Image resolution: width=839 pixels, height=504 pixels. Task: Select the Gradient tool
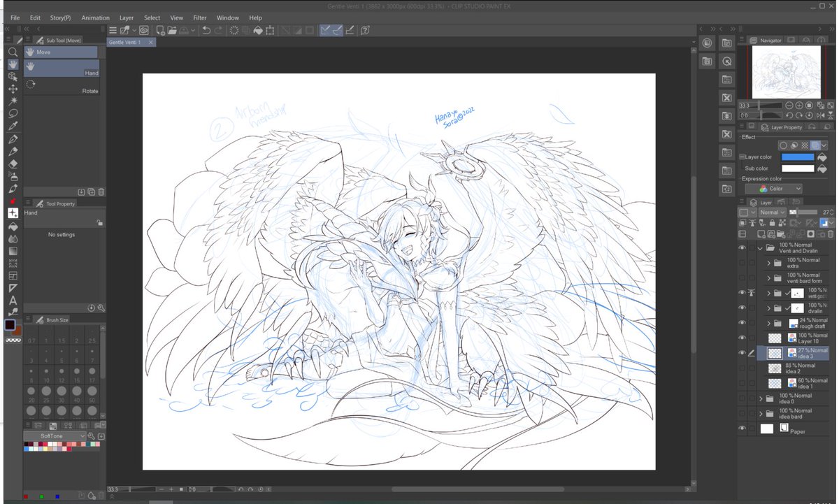(13, 251)
